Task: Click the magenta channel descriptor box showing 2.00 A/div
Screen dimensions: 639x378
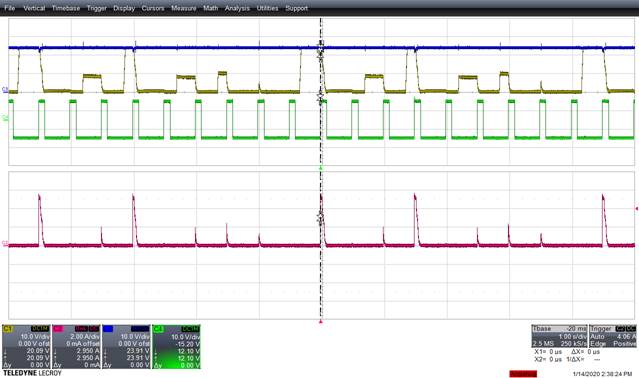Action: point(76,347)
